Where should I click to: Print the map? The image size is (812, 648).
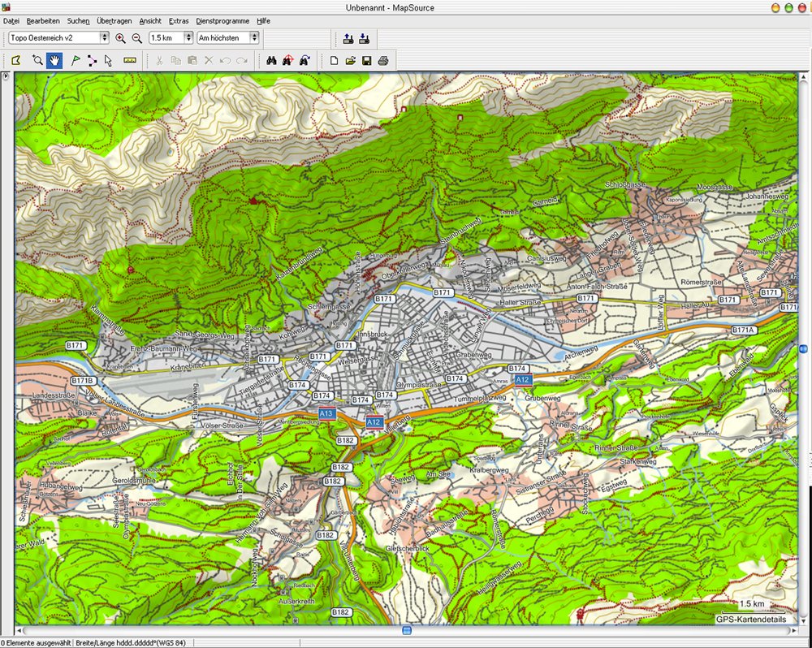coord(383,61)
